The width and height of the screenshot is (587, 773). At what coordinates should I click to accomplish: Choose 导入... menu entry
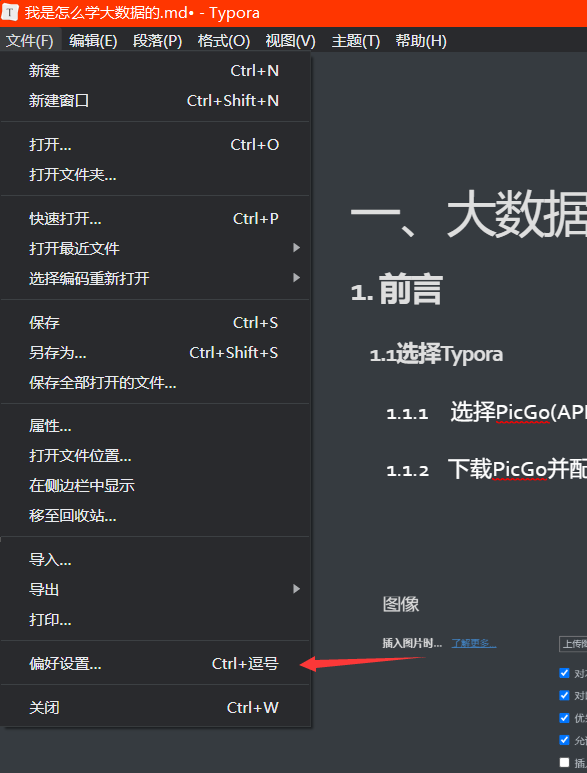(155, 560)
